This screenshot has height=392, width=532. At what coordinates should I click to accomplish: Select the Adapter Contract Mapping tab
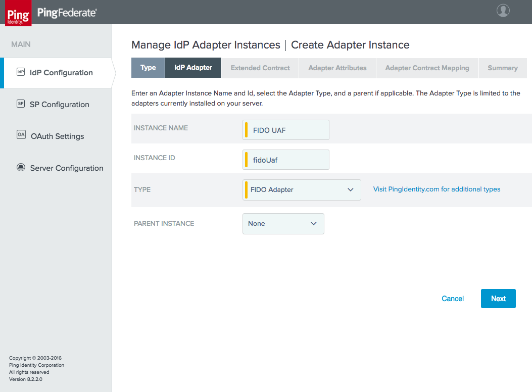point(427,68)
